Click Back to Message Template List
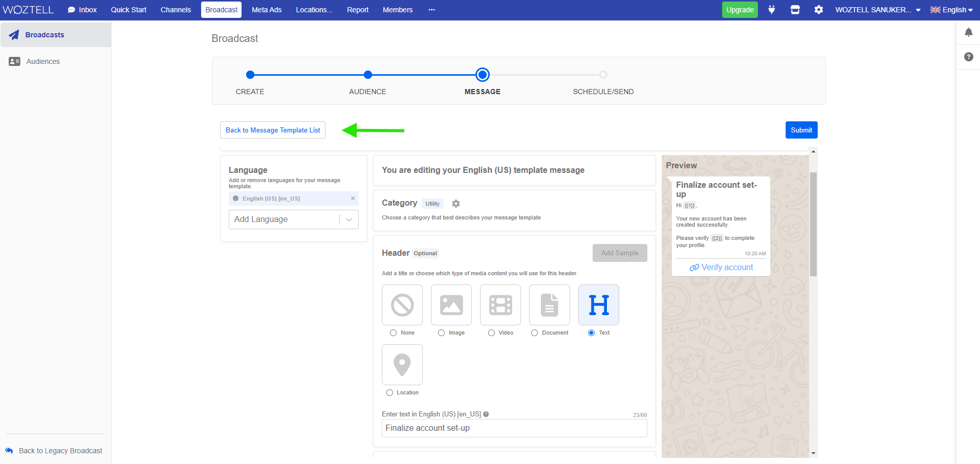Viewport: 980px width, 464px height. [x=273, y=130]
